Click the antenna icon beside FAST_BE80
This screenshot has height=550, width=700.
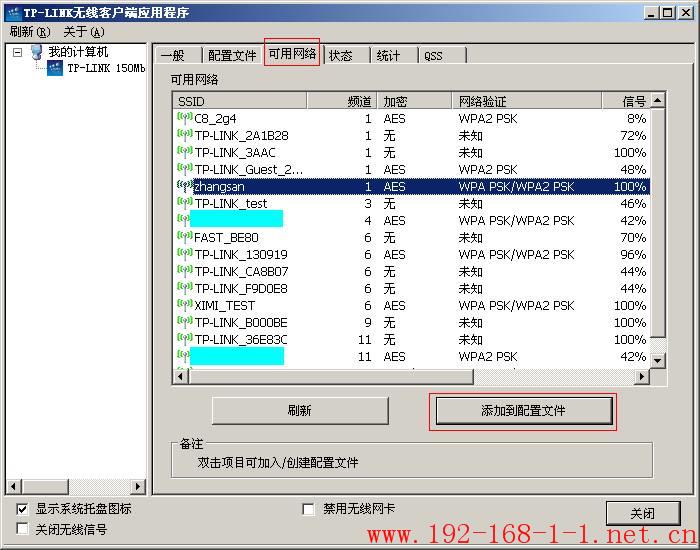point(185,237)
